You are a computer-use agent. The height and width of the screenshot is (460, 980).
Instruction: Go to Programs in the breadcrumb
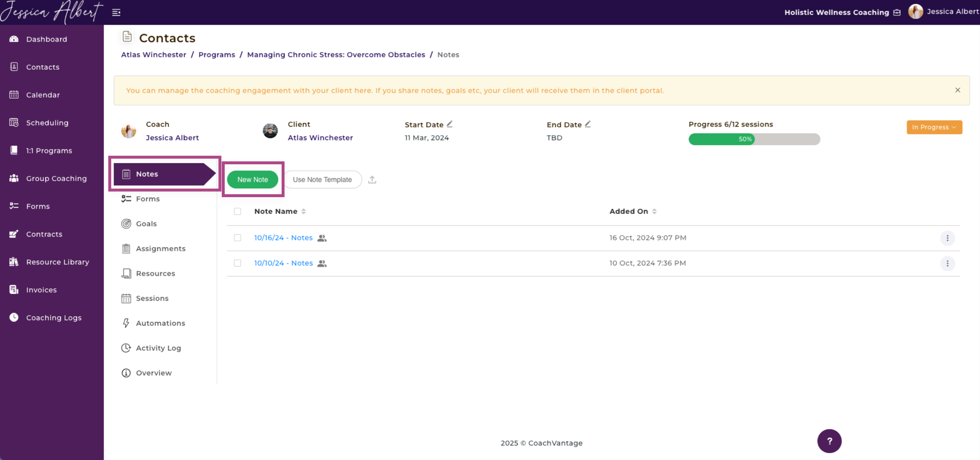217,54
